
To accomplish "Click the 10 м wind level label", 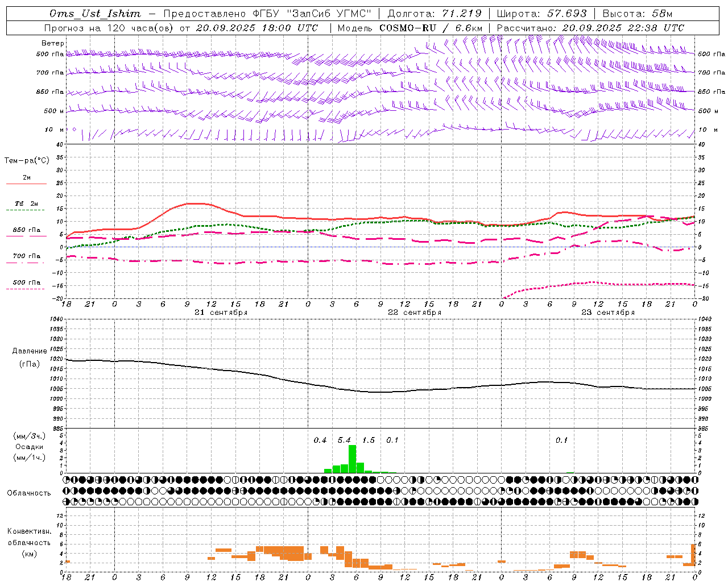I will (55, 130).
